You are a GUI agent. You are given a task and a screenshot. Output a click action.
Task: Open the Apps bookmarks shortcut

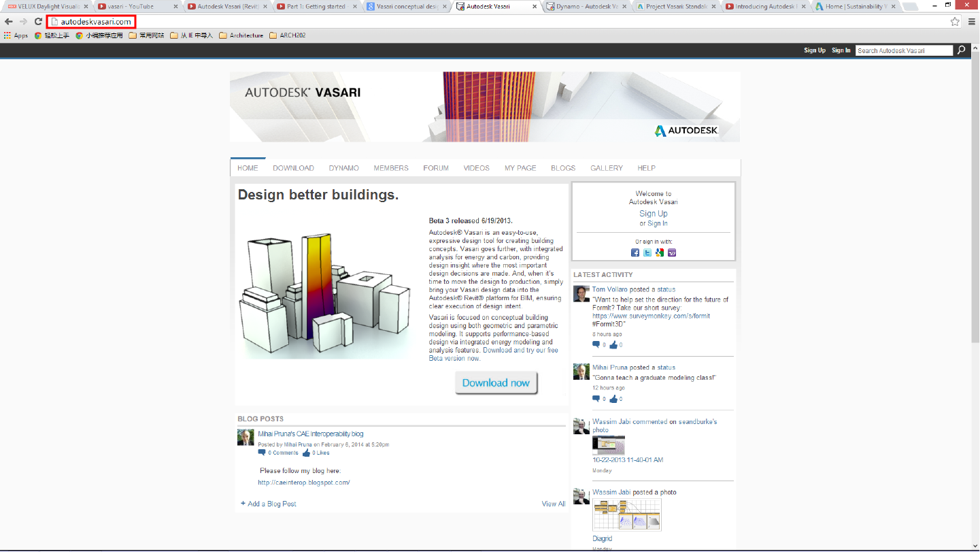(16, 35)
